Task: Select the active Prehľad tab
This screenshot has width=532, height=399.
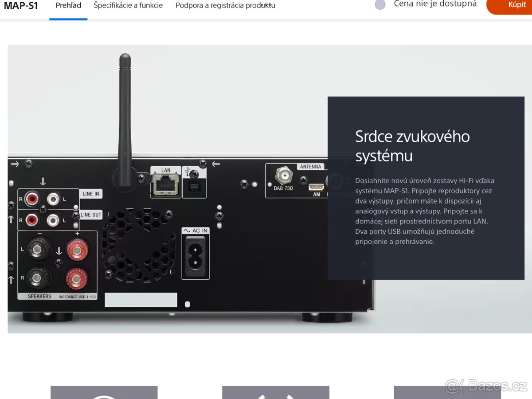Action: tap(68, 5)
